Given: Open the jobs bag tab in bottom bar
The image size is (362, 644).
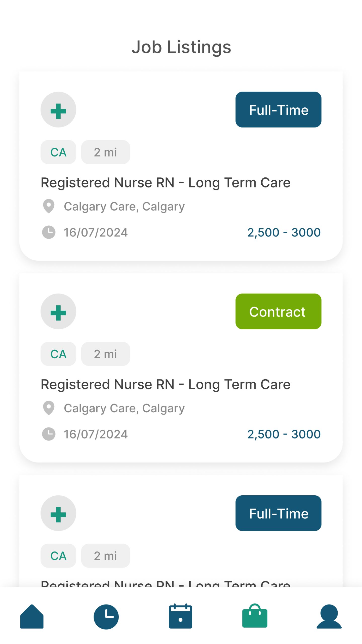Looking at the screenshot, I should tap(255, 617).
